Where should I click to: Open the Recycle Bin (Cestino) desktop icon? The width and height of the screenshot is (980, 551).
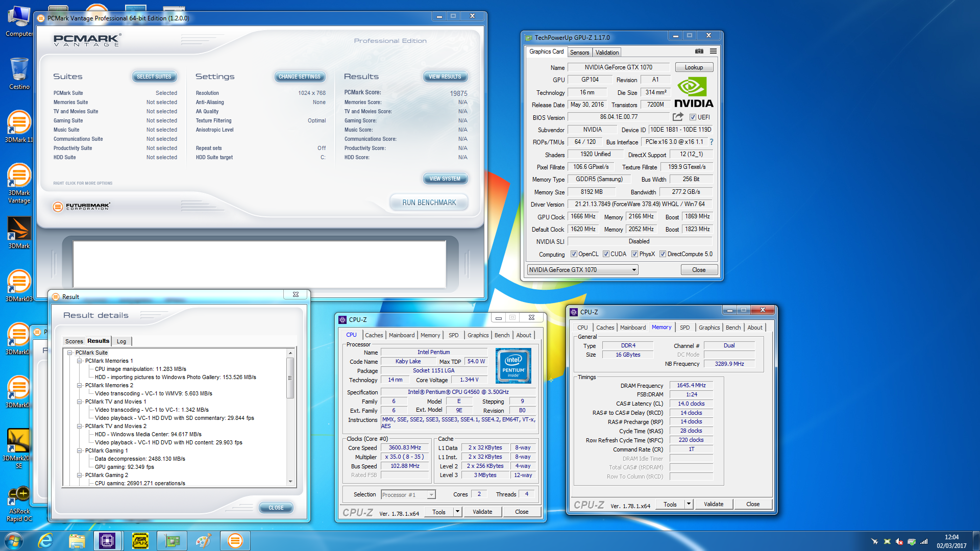pos(19,73)
